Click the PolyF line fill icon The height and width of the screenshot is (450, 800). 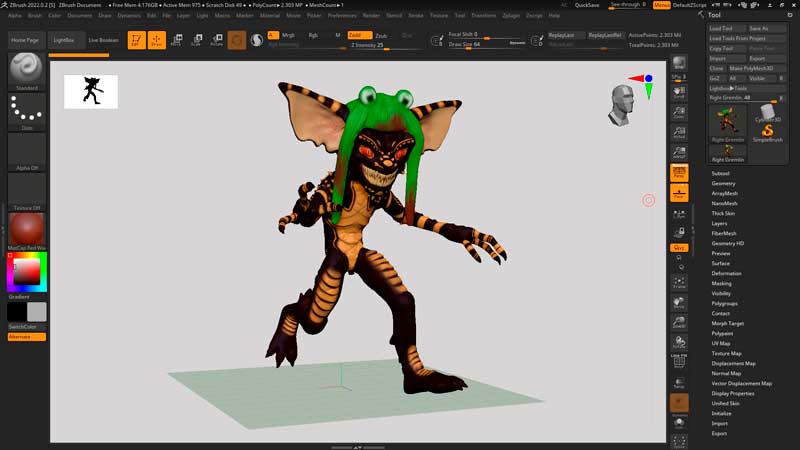(x=679, y=361)
